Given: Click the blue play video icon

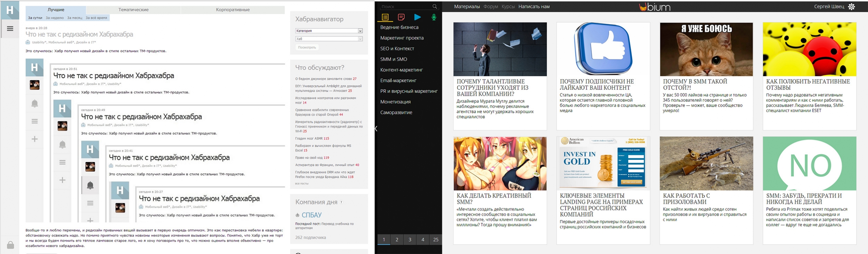Looking at the screenshot, I should 417,17.
